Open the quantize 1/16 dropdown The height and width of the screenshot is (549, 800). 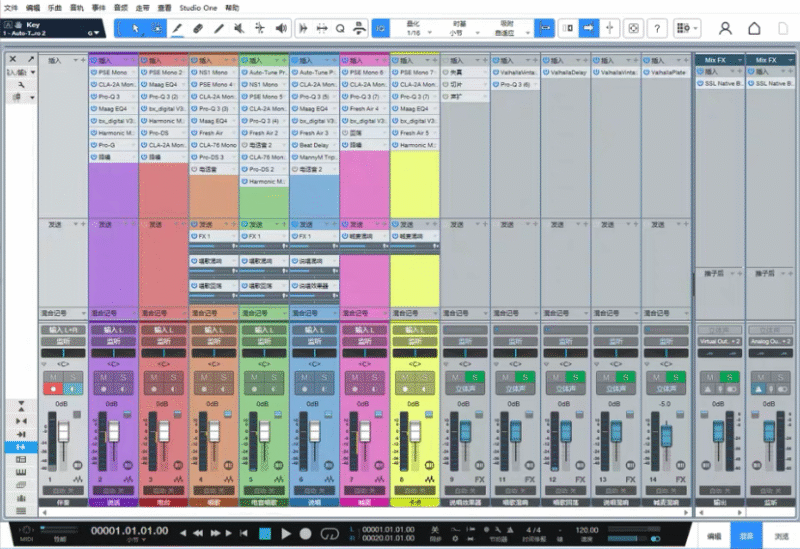pos(414,33)
